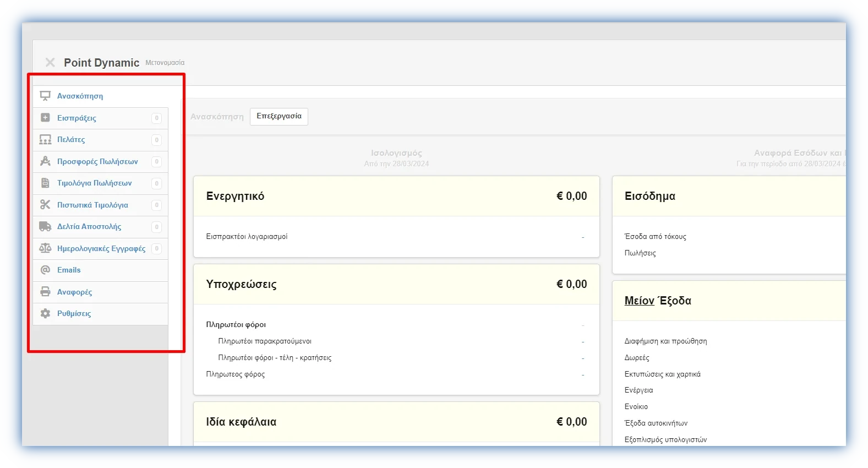Click the Προσφορές Πωλήσεων compass icon
Screen dimensions: 868x468
(x=45, y=161)
